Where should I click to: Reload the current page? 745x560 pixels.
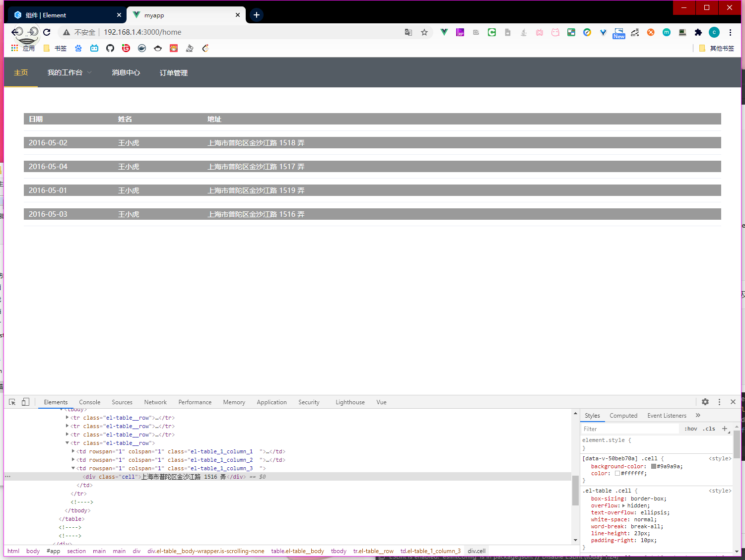pyautogui.click(x=47, y=32)
